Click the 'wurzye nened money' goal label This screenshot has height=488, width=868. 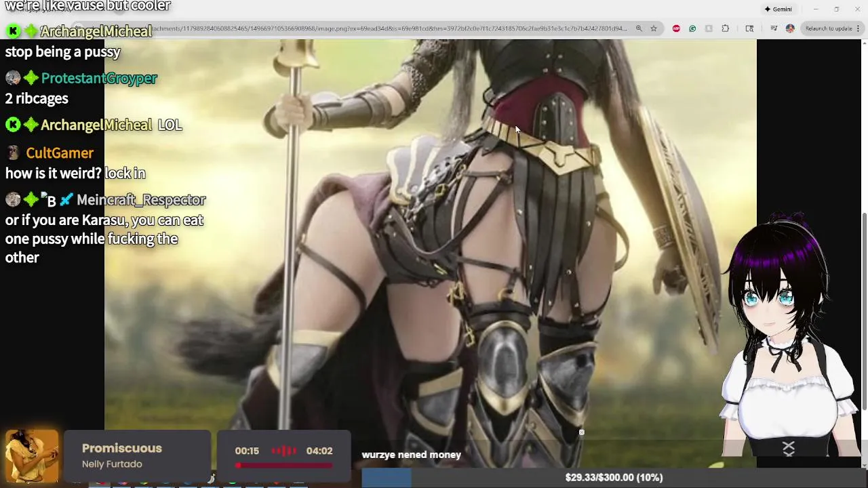pos(411,455)
